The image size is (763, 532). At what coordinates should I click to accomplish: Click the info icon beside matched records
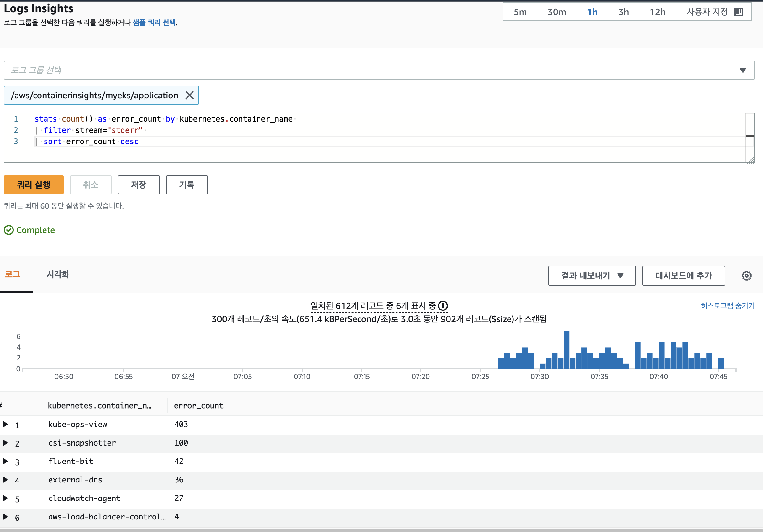(x=443, y=305)
